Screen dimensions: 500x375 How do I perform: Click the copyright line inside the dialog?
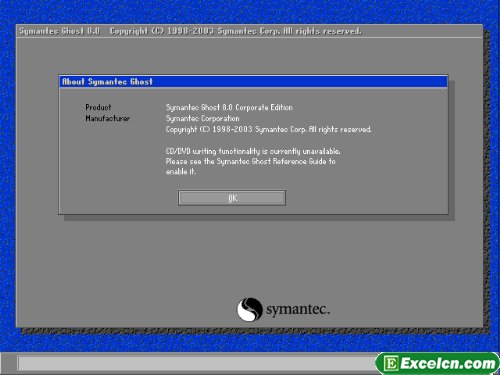pos(268,129)
